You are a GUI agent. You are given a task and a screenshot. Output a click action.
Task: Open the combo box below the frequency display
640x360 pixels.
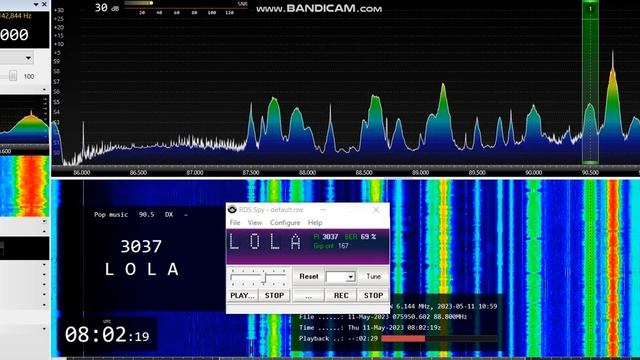[16, 58]
